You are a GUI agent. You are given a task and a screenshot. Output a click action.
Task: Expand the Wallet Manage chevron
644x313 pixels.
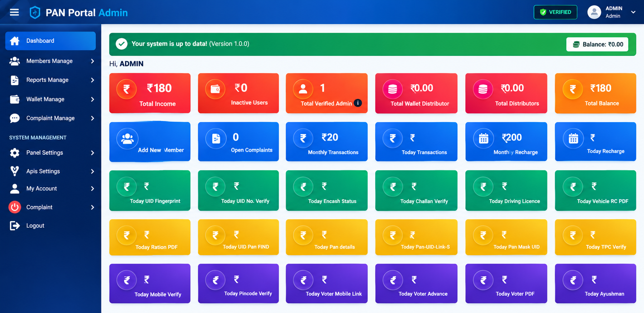[93, 99]
